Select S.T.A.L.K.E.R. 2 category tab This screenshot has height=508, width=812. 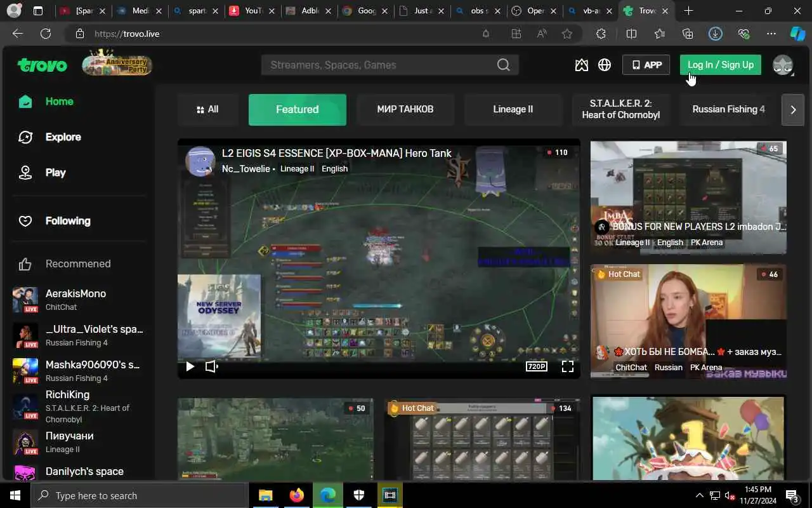621,109
